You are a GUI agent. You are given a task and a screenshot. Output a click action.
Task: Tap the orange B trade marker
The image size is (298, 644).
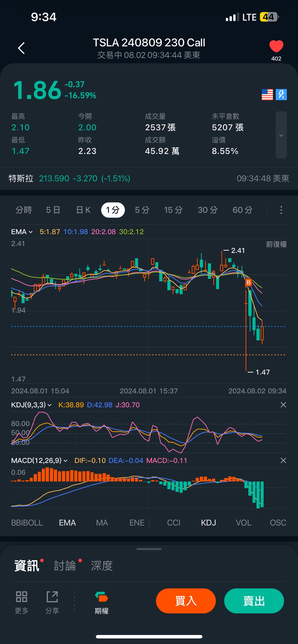(x=248, y=282)
